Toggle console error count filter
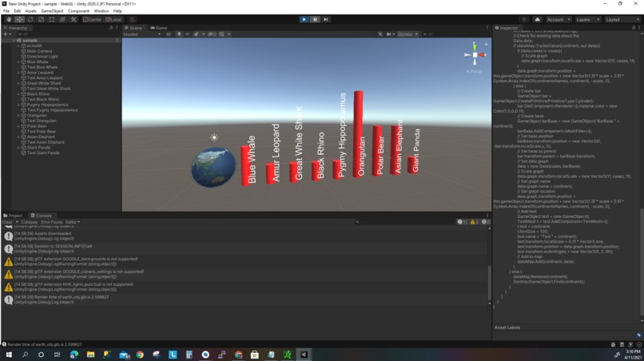 click(486, 222)
